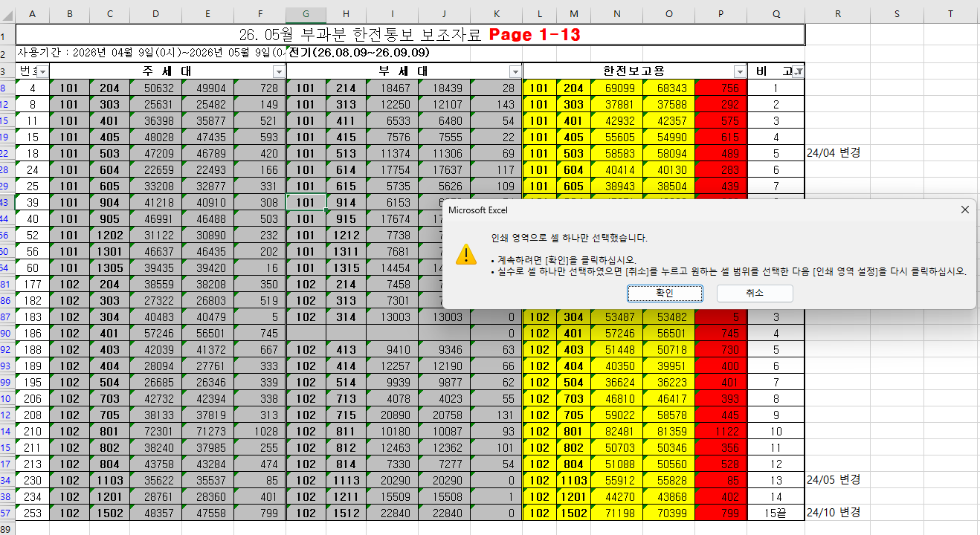Select column header P

pos(721,14)
